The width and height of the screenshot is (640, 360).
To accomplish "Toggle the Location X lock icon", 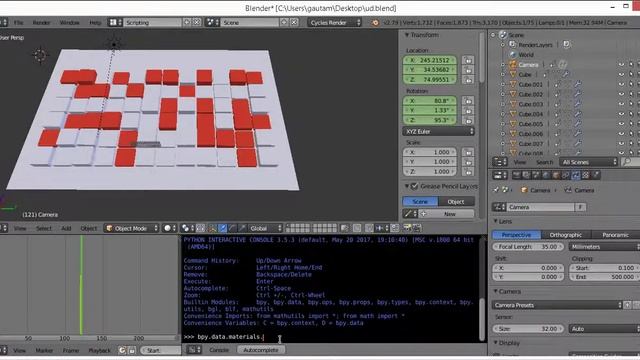I will pos(468,60).
